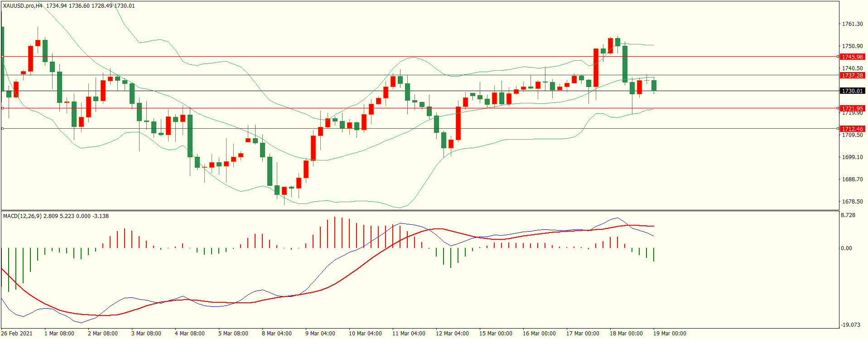Click the 1712.46 red price label
The image size is (868, 339).
point(852,129)
